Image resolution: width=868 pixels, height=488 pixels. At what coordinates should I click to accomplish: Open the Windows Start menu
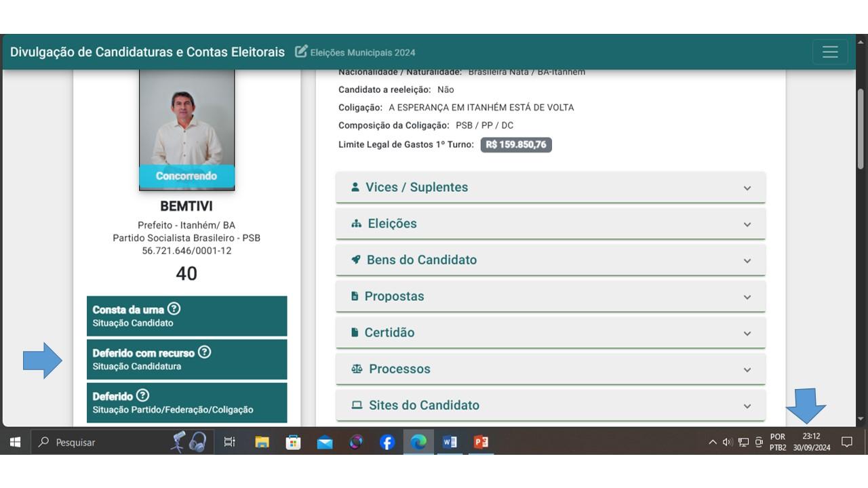click(15, 442)
